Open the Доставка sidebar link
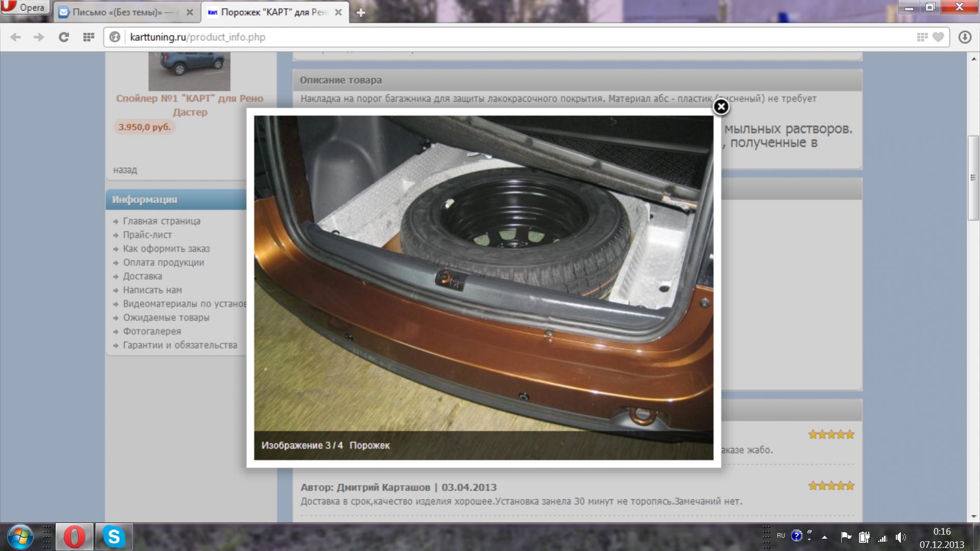The image size is (980, 551). (142, 276)
